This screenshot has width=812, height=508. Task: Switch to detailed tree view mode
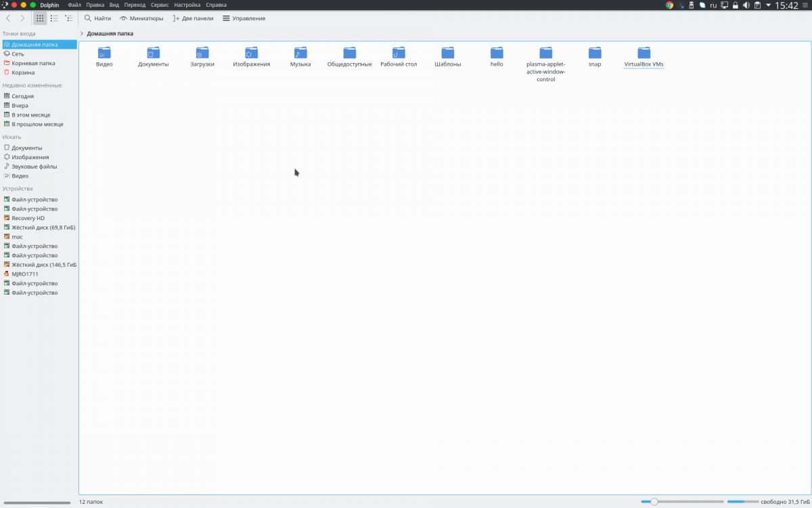tap(69, 18)
